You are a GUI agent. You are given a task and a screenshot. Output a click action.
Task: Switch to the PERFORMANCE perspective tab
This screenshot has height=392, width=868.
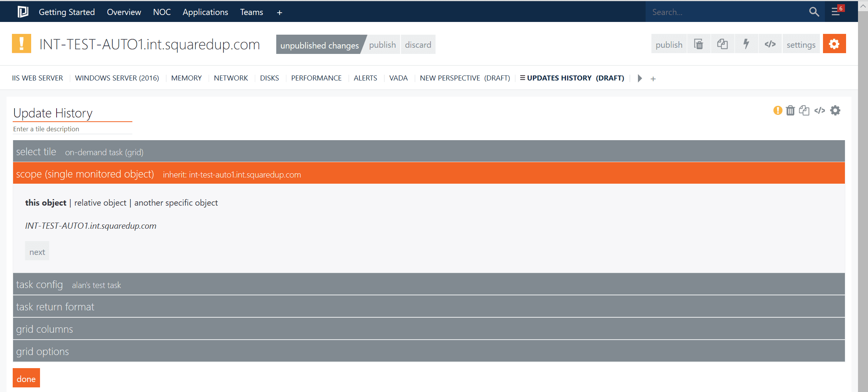pos(316,78)
